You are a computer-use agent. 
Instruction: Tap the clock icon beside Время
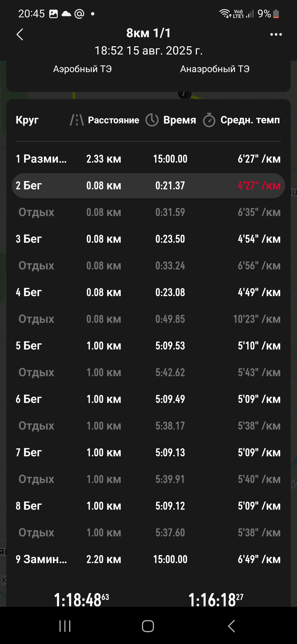tap(152, 120)
